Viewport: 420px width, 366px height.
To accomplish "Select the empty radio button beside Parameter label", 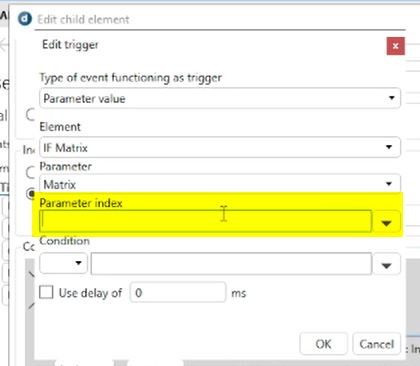I will 30,172.
